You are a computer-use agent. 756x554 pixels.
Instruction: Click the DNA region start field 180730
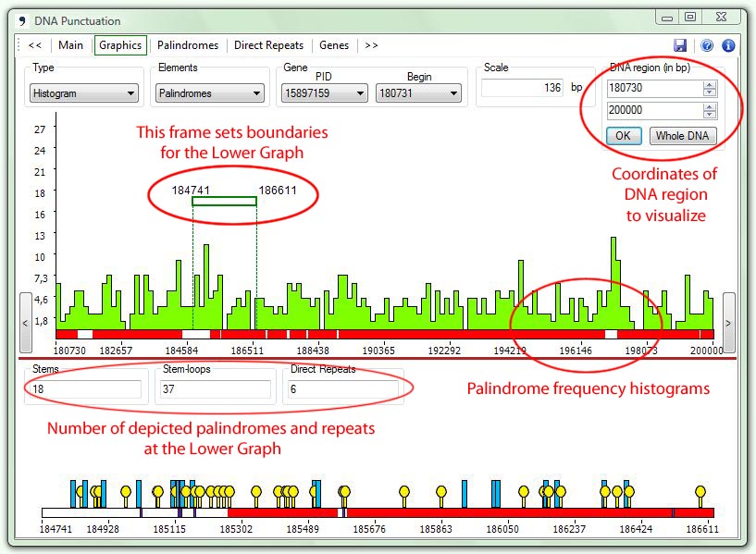click(655, 88)
